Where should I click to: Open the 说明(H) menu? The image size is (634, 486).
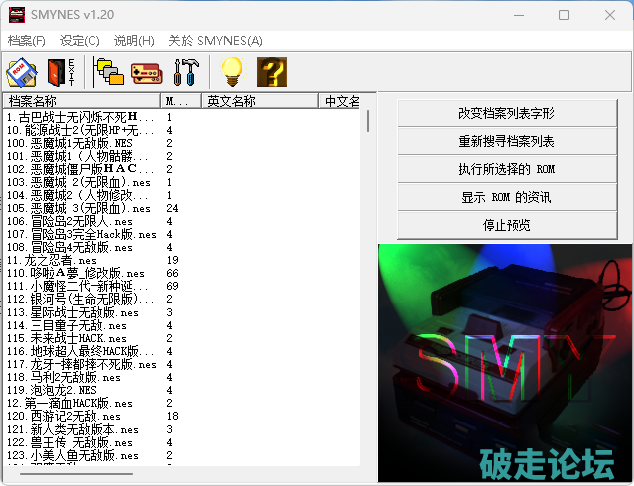134,40
